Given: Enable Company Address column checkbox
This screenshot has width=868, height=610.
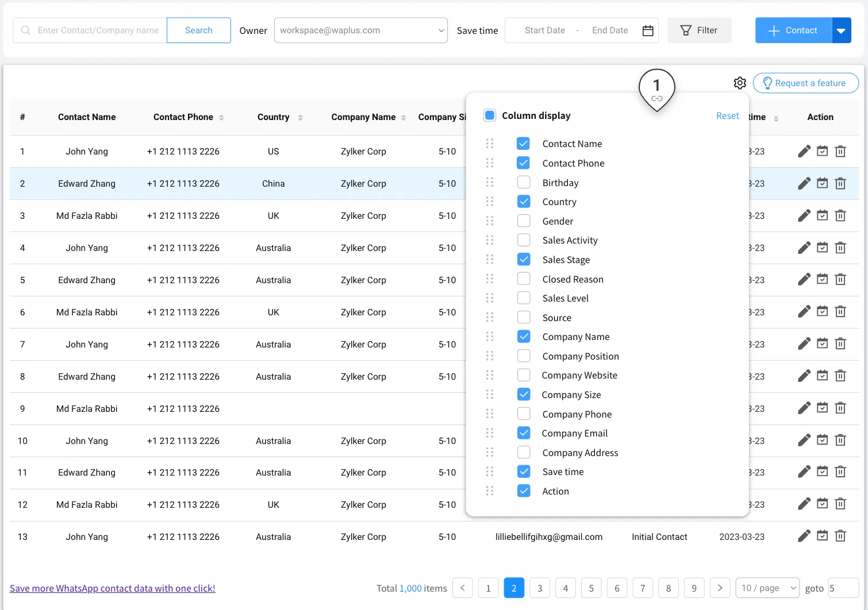Looking at the screenshot, I should [x=523, y=453].
